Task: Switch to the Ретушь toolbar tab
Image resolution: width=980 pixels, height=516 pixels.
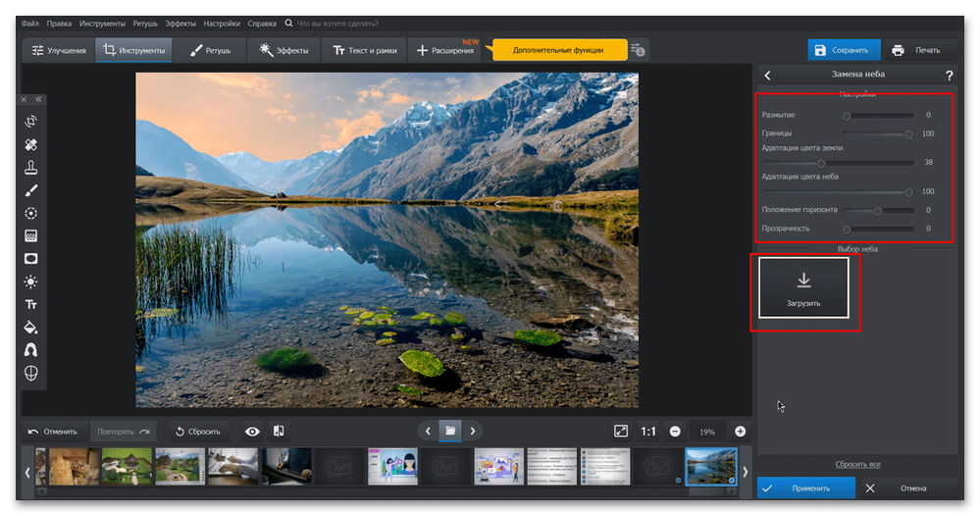Action: coord(210,50)
